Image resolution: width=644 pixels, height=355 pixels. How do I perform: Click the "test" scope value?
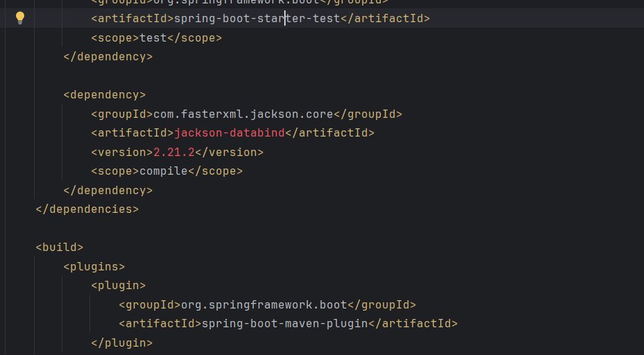point(153,38)
